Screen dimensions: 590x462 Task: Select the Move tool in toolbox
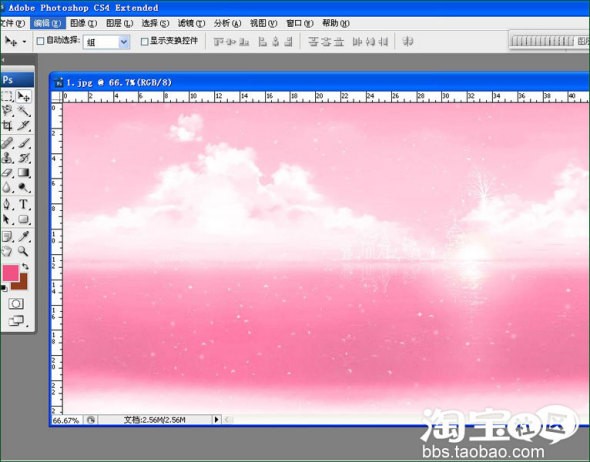click(x=24, y=96)
